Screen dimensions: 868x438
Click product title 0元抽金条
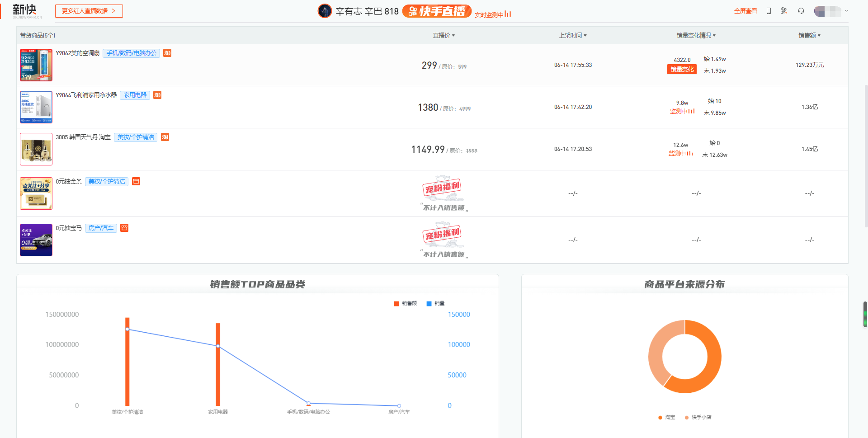(x=69, y=181)
